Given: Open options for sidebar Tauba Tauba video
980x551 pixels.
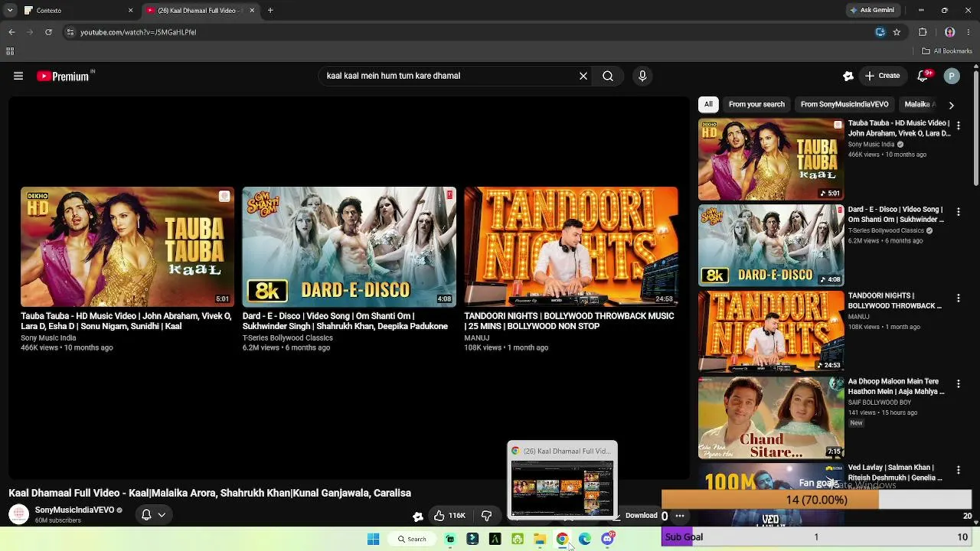Looking at the screenshot, I should pyautogui.click(x=958, y=126).
